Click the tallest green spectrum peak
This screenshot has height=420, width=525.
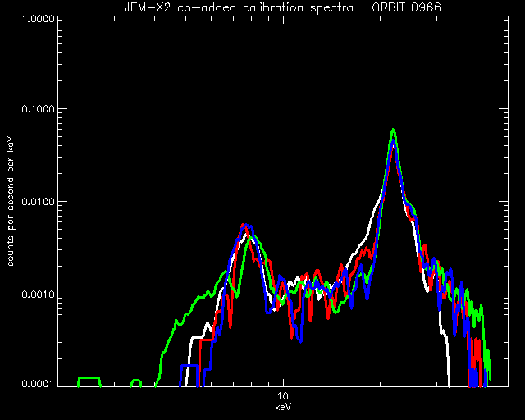[x=394, y=130]
